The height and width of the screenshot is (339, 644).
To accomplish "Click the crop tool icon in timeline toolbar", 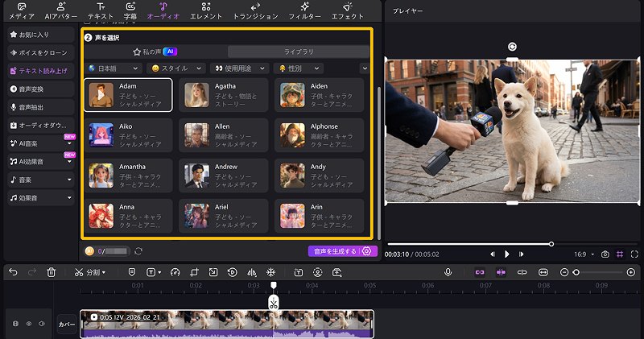I will pyautogui.click(x=194, y=272).
